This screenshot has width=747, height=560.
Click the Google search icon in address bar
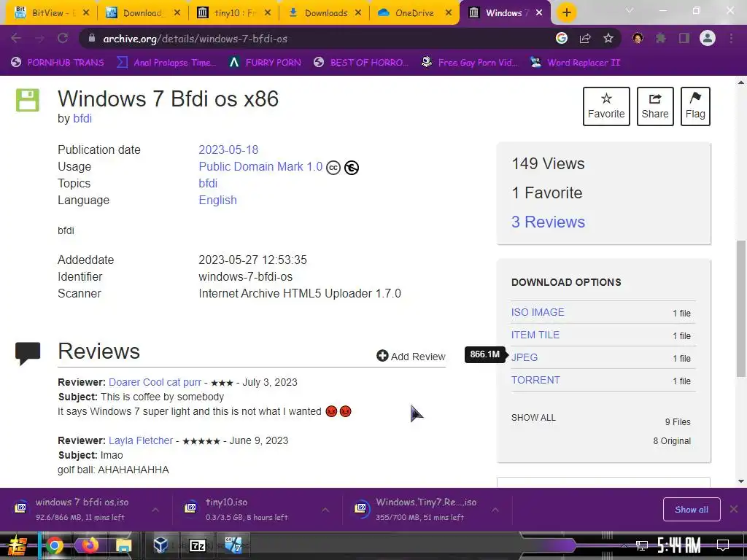pyautogui.click(x=562, y=39)
